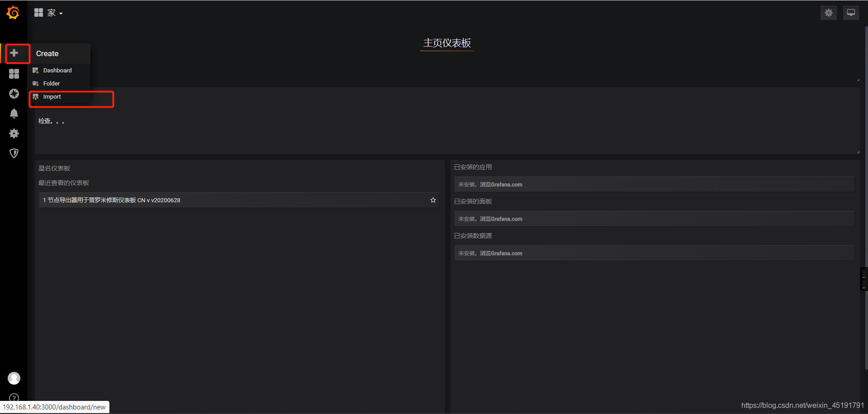Screen dimensions: 868x414
Task: Click the 已安装的应用 heading
Action: click(x=473, y=167)
